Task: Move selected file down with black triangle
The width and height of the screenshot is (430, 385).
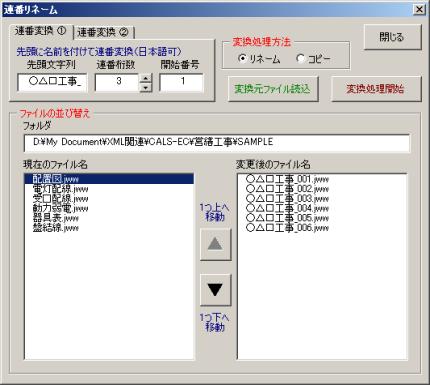Action: (x=215, y=290)
